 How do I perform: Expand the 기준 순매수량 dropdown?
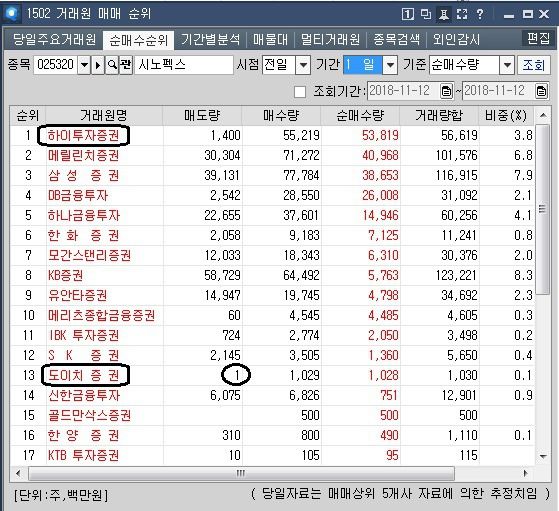coord(507,65)
